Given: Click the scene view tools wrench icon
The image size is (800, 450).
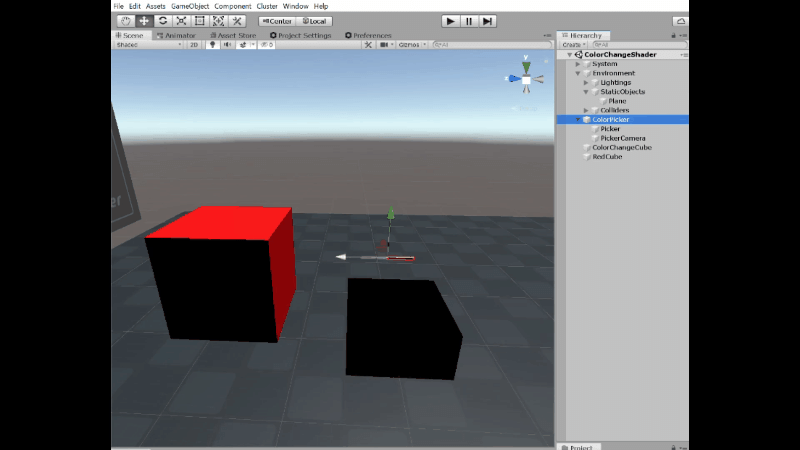Looking at the screenshot, I should (x=368, y=45).
